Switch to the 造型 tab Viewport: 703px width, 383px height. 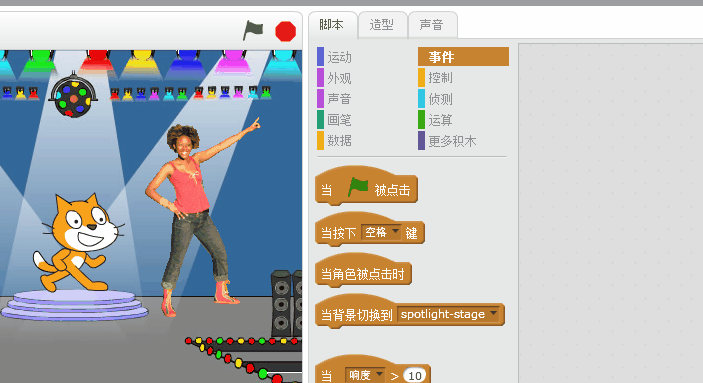pyautogui.click(x=382, y=25)
